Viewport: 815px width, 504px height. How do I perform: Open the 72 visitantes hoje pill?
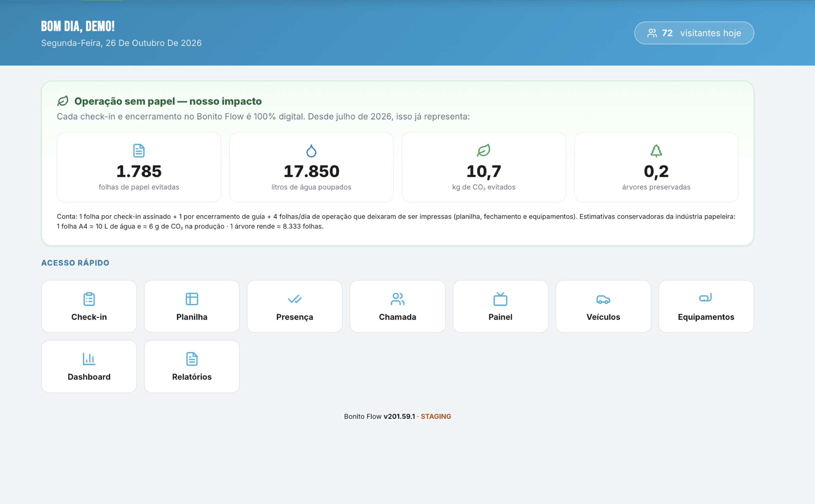pyautogui.click(x=694, y=33)
